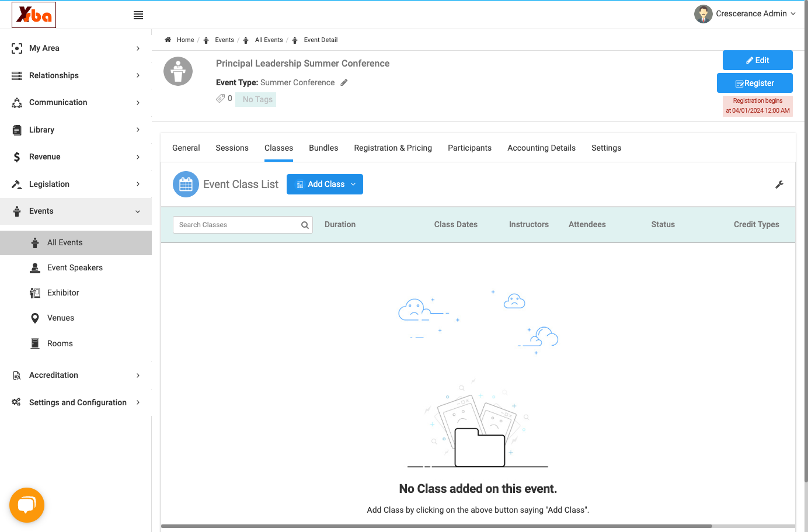
Task: Open the Bundles tab
Action: click(323, 148)
